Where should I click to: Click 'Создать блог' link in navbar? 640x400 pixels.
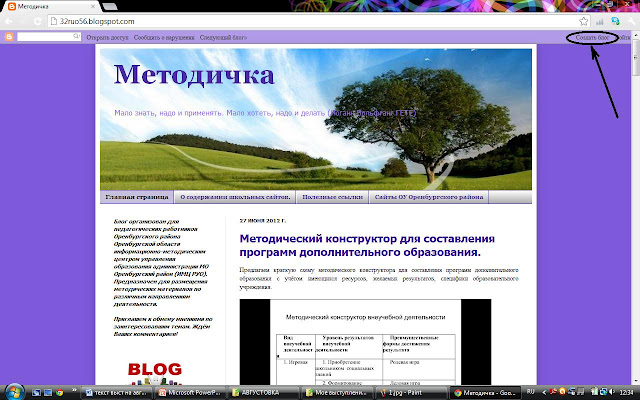coord(592,38)
